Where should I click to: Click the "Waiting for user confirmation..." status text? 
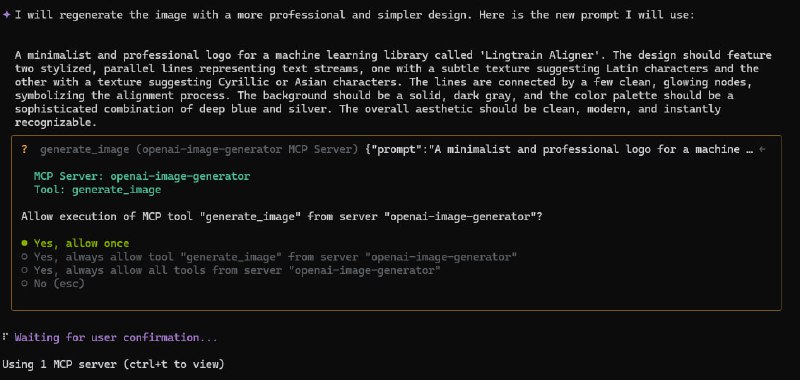click(116, 337)
